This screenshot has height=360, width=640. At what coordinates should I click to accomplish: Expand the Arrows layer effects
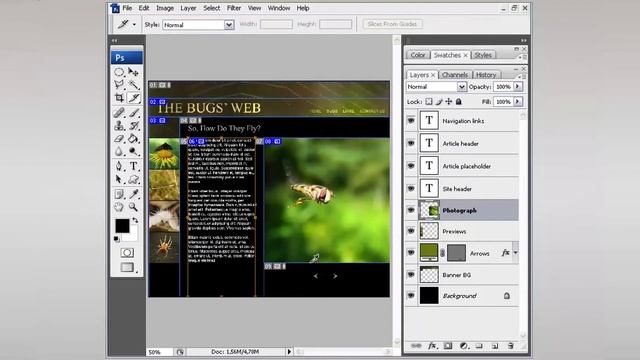[x=515, y=253]
